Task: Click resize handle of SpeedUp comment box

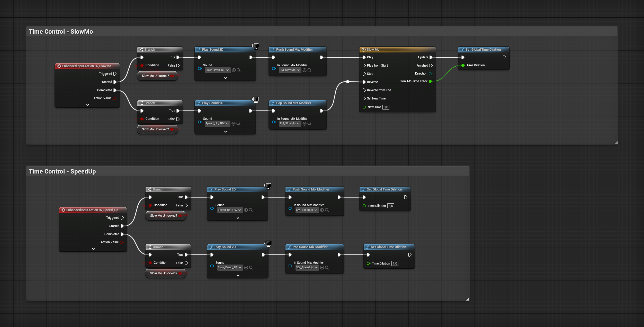Action: tap(468, 299)
